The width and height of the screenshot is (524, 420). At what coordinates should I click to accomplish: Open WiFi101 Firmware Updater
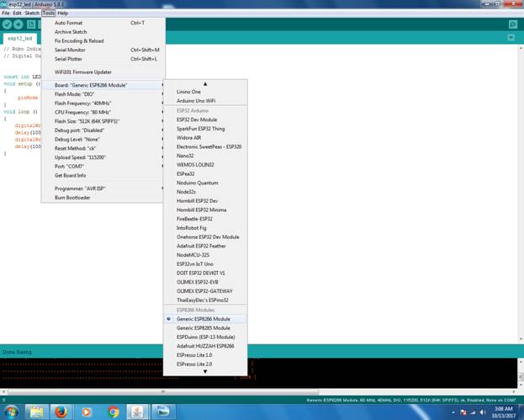click(103, 72)
